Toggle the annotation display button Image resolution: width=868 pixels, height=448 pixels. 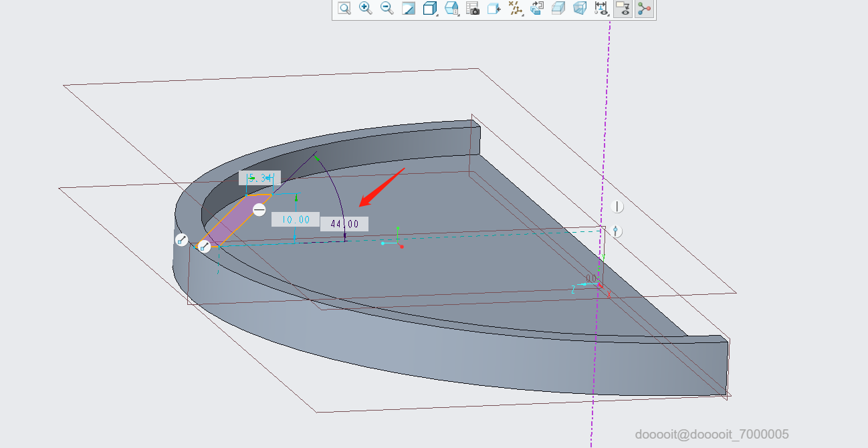(623, 9)
